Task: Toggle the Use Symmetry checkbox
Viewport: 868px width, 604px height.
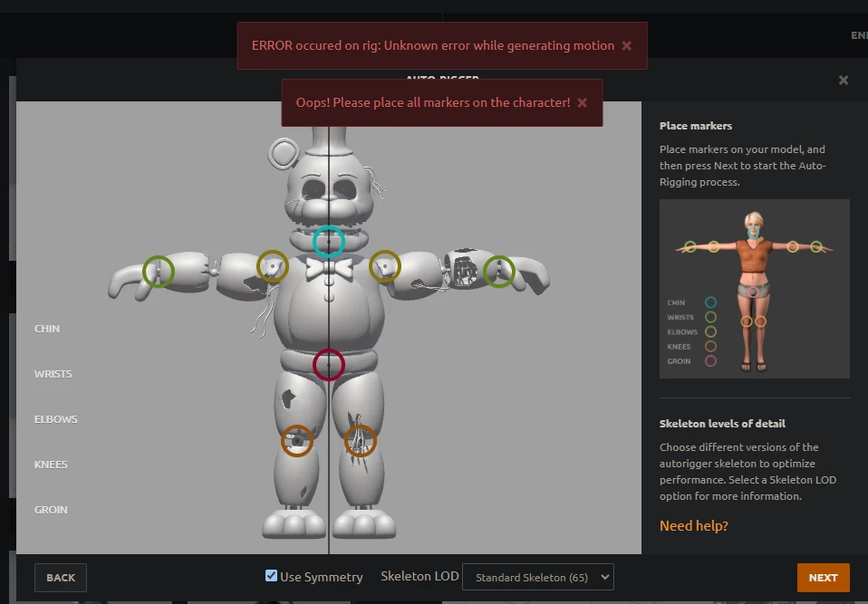Action: 271,576
